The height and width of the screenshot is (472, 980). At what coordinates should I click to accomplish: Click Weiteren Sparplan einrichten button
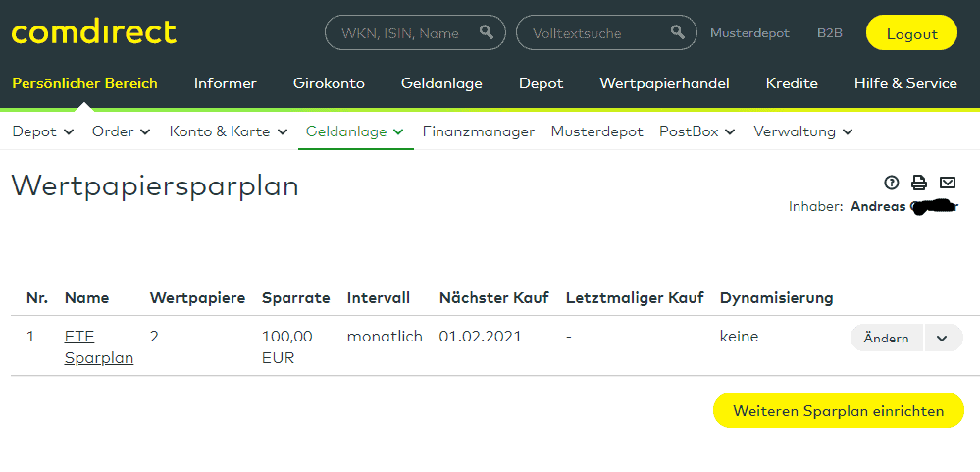coord(838,411)
